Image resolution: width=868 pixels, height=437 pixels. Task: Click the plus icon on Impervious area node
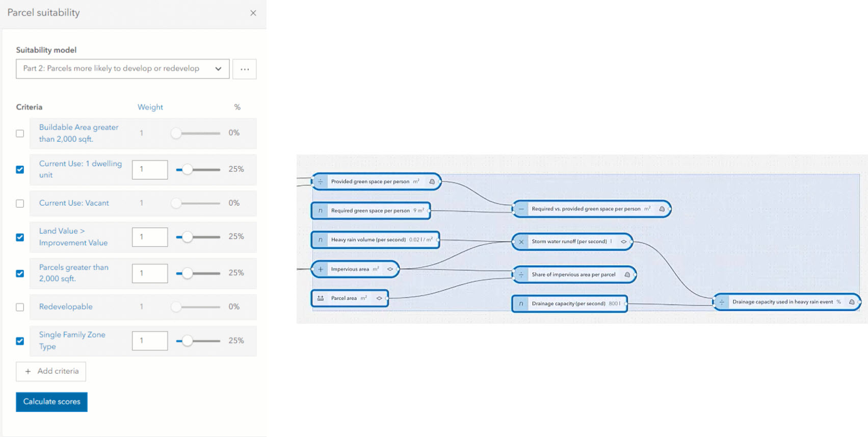(321, 269)
